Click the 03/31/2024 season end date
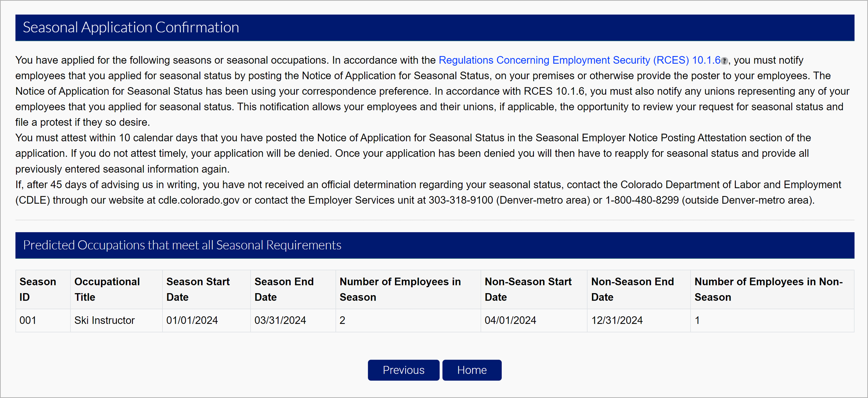The image size is (868, 398). [x=280, y=320]
